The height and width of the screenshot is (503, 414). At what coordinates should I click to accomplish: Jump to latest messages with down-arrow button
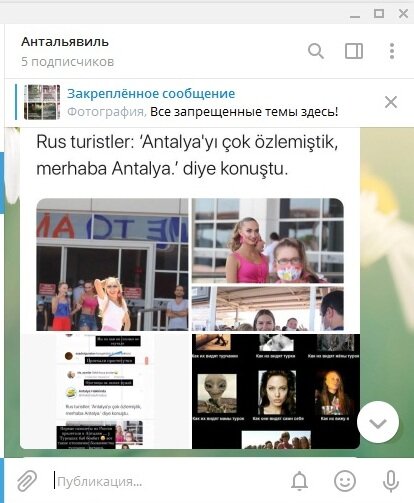point(378,422)
